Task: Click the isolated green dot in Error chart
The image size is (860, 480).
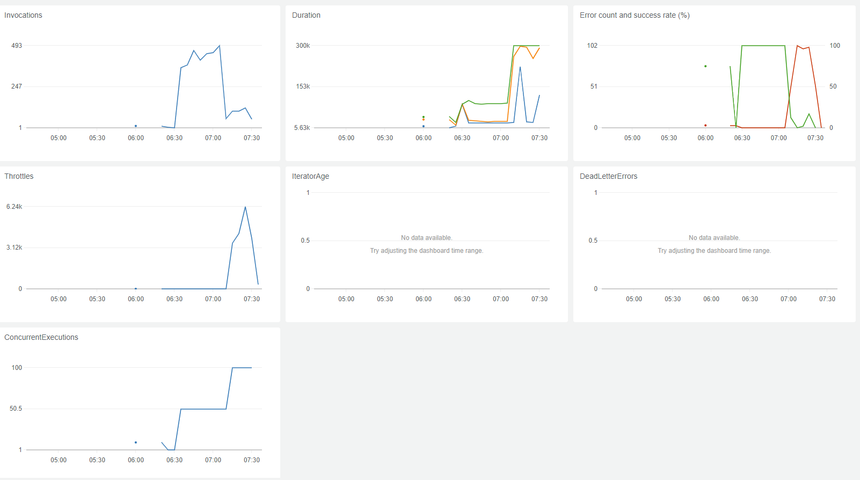Action: 705,66
